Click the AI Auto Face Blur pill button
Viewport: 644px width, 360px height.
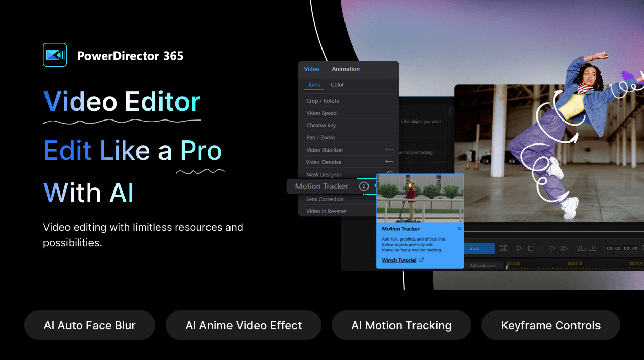pyautogui.click(x=89, y=325)
